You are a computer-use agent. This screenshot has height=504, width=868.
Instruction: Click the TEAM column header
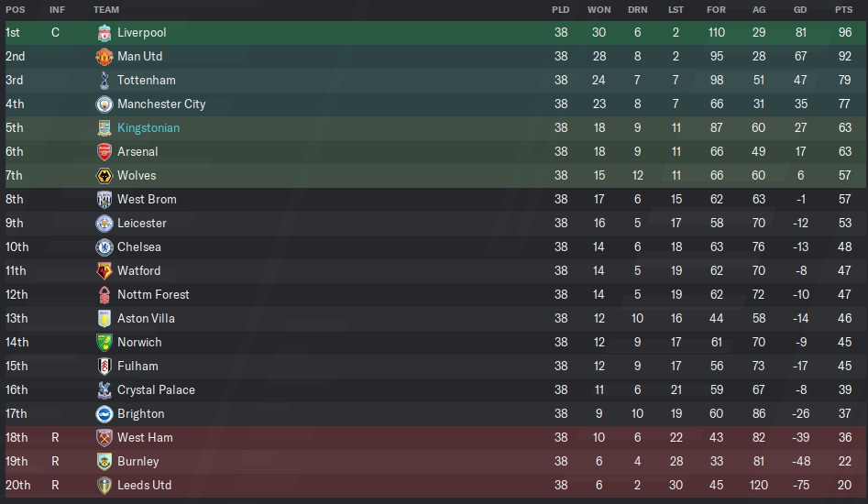click(x=105, y=9)
